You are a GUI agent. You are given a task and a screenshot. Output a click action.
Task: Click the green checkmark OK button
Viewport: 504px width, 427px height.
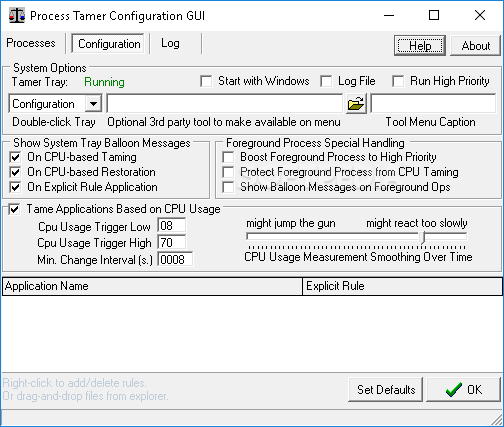pyautogui.click(x=464, y=389)
